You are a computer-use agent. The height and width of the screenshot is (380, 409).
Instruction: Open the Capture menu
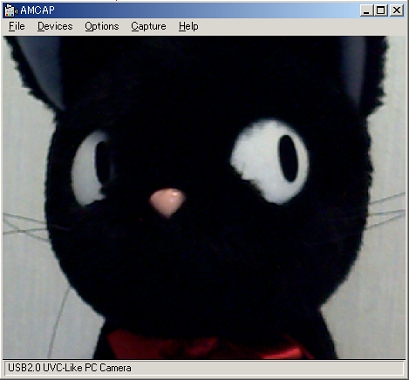click(149, 26)
